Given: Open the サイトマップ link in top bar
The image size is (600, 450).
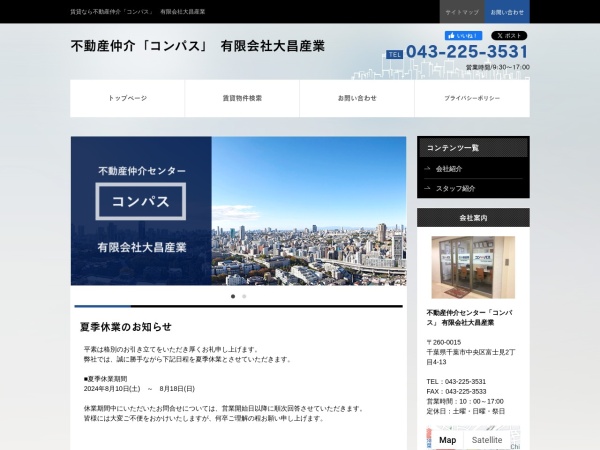Looking at the screenshot, I should (x=462, y=12).
